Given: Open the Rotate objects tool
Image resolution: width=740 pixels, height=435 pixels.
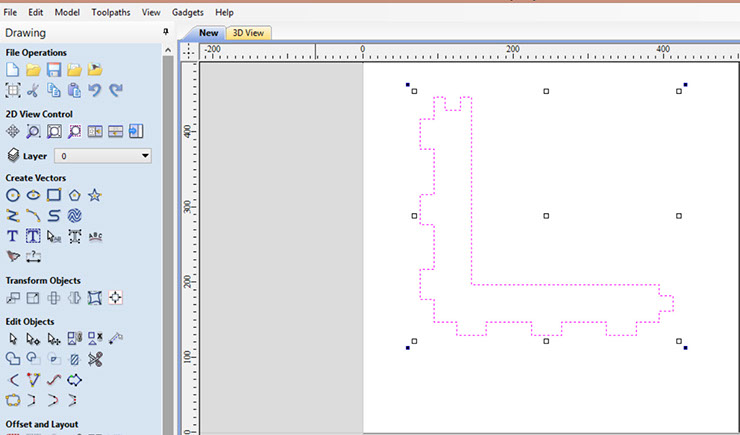Looking at the screenshot, I should [x=54, y=298].
